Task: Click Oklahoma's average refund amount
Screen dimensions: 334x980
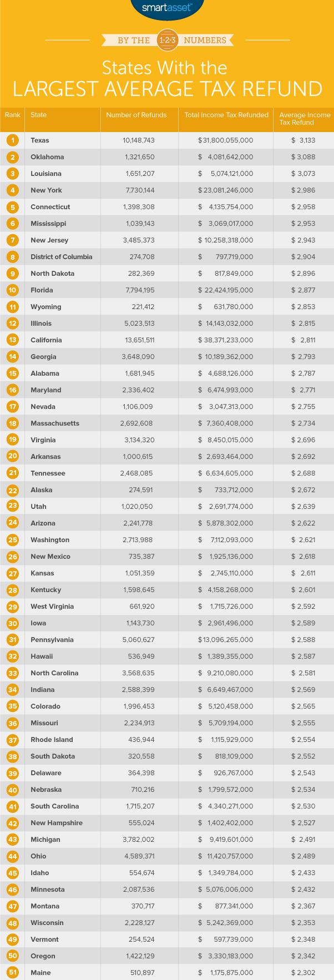Action: click(304, 157)
